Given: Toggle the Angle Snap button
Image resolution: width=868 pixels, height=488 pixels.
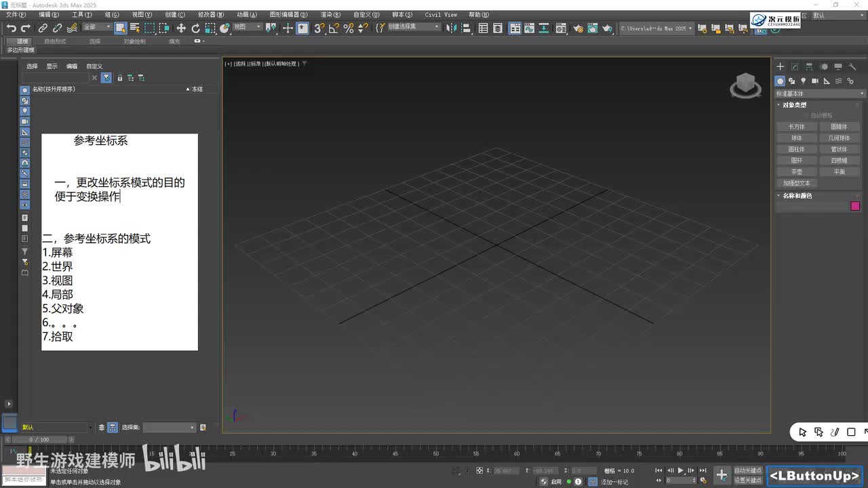Looking at the screenshot, I should point(334,28).
